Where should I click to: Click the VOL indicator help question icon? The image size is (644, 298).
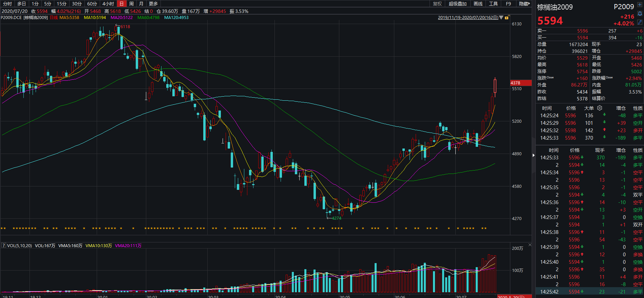(x=4, y=245)
